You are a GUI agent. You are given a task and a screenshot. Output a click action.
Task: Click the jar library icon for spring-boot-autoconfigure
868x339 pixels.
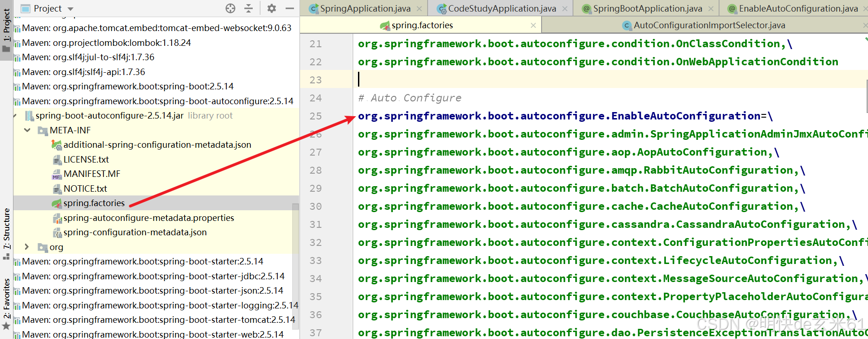click(29, 116)
